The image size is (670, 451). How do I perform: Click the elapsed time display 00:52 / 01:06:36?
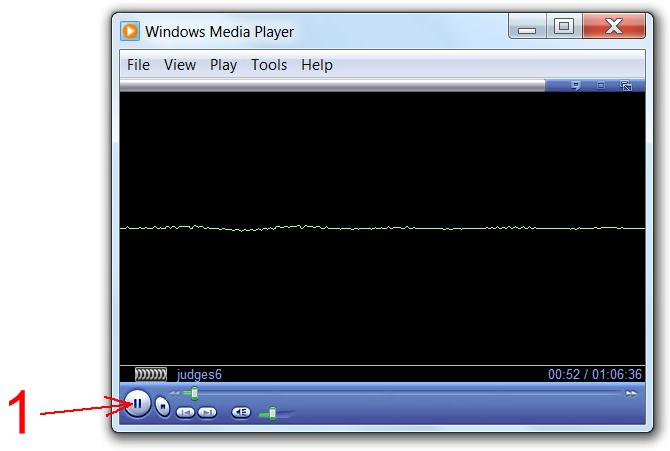(595, 374)
